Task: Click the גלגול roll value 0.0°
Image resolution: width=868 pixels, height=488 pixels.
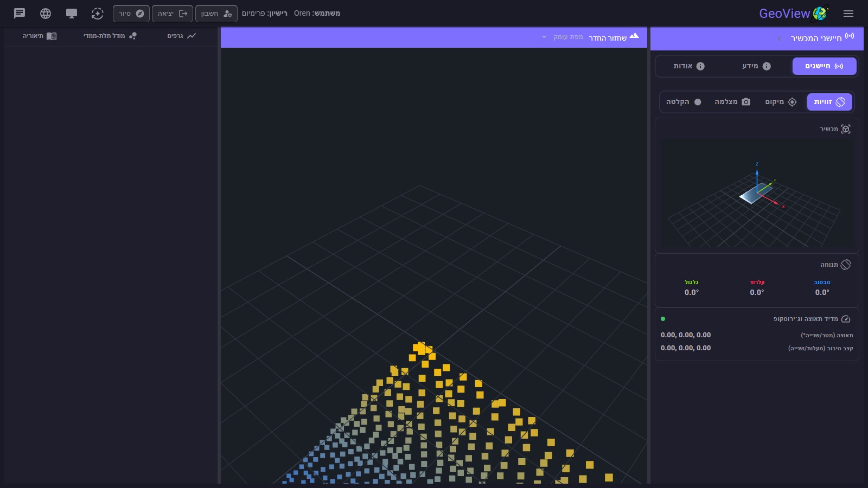Action: [692, 292]
